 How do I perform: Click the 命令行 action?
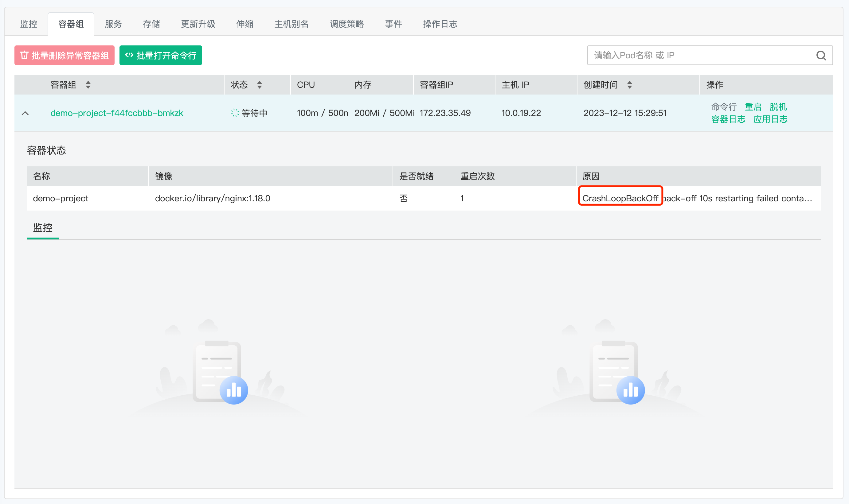(724, 107)
